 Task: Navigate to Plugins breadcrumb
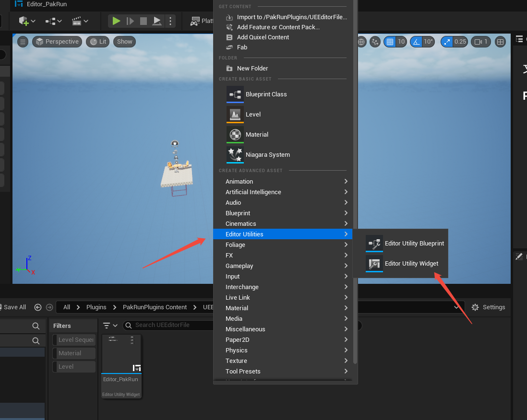tap(96, 307)
